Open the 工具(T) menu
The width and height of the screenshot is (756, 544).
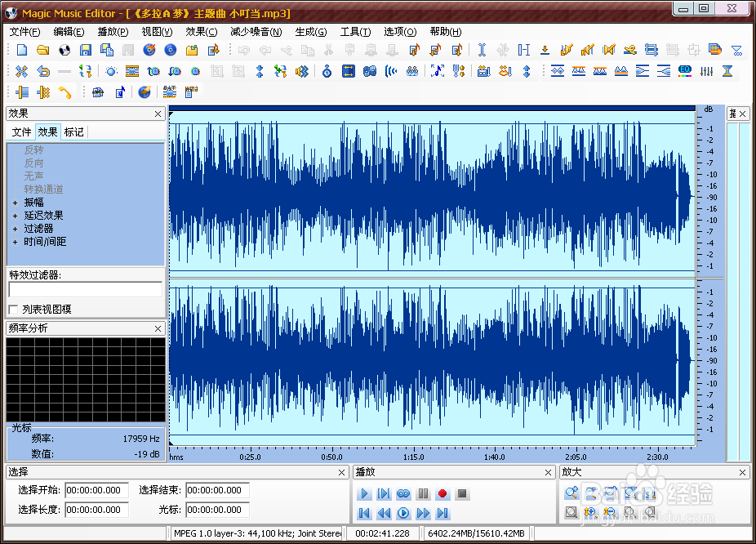click(355, 32)
